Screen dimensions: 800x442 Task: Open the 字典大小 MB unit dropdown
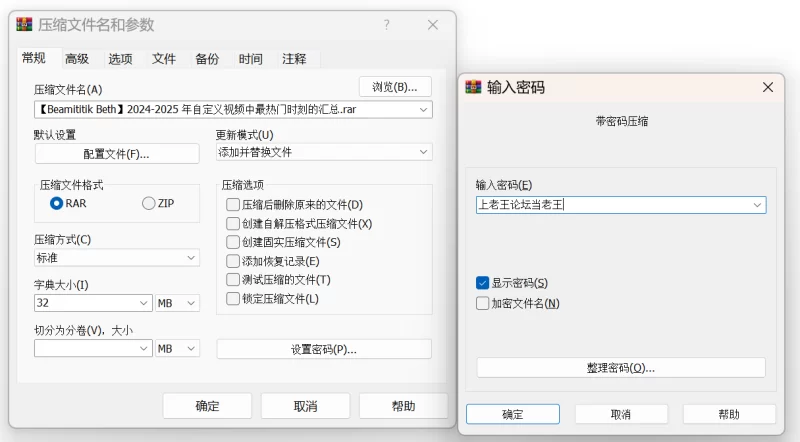point(191,302)
